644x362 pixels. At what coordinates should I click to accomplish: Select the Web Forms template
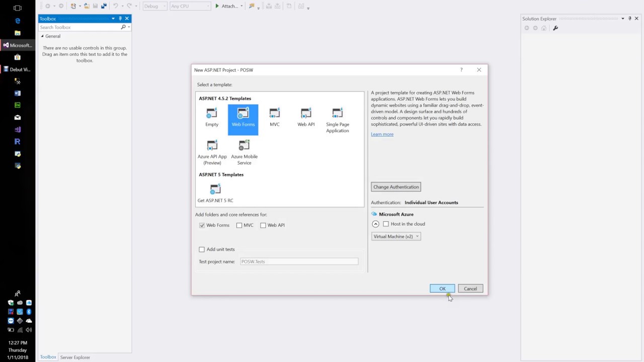(243, 120)
